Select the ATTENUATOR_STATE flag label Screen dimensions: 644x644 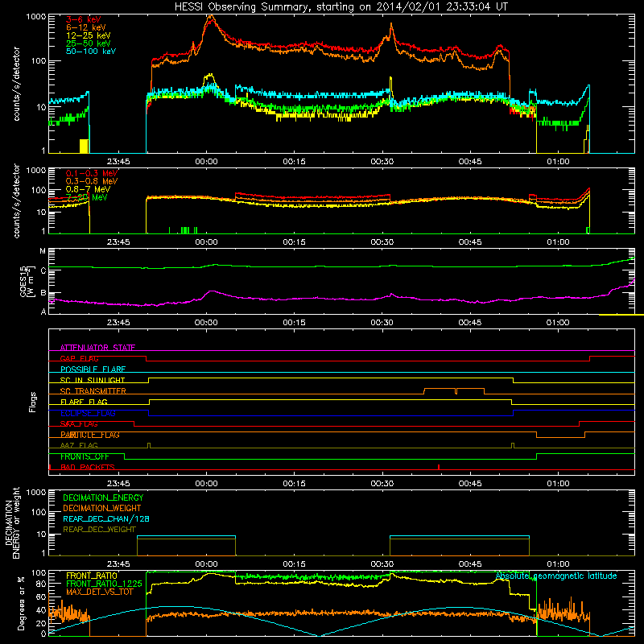point(97,348)
